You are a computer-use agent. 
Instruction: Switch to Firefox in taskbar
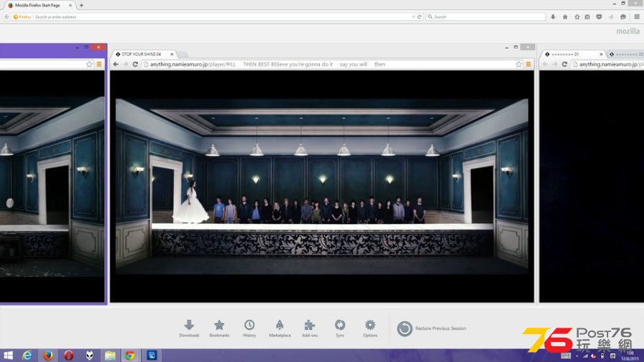pyautogui.click(x=48, y=356)
